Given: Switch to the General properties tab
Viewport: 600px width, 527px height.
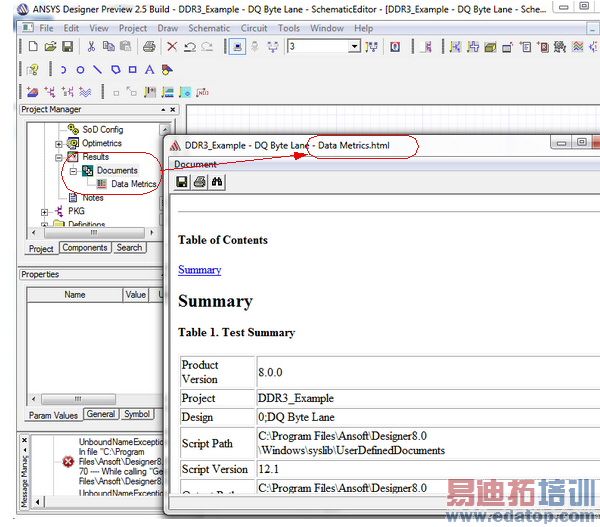Looking at the screenshot, I should (101, 414).
